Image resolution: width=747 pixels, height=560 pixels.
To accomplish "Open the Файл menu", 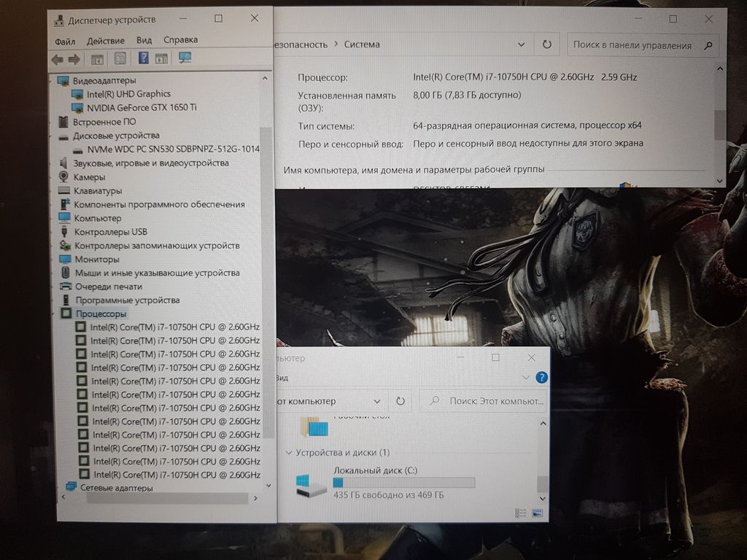I will coord(65,42).
